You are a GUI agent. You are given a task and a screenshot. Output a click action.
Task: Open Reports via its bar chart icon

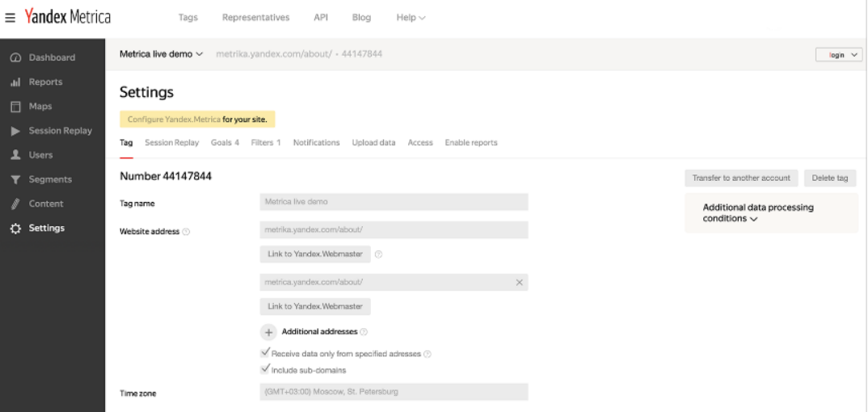(x=14, y=82)
